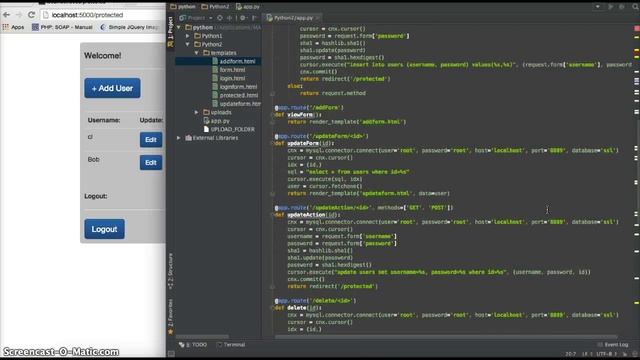Open the run configuration dropdown arrow
The height and width of the screenshot is (360, 640).
(x=598, y=7)
